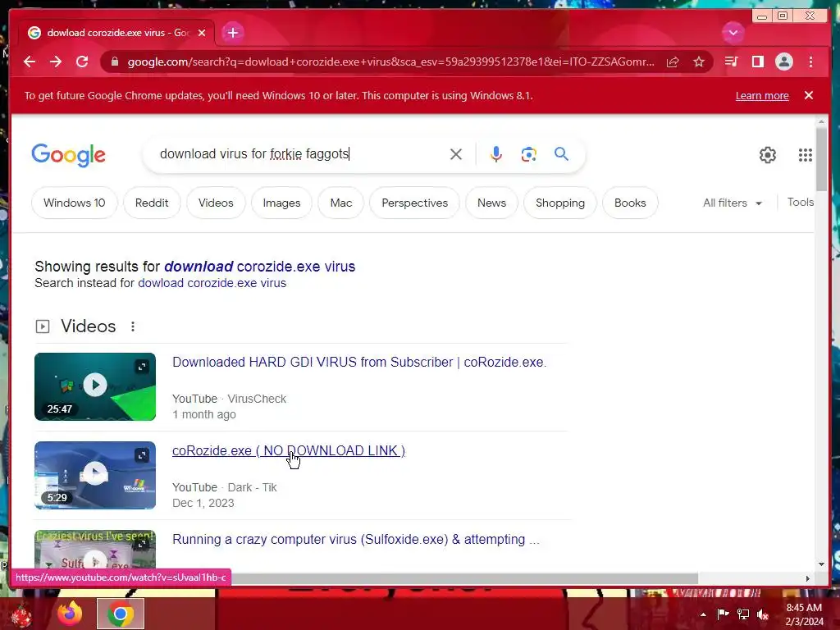Click the magnifier search button
This screenshot has height=630, width=840.
pos(561,154)
